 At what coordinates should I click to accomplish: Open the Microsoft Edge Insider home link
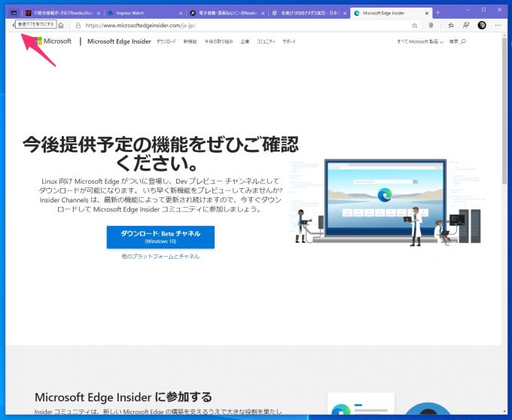point(119,41)
